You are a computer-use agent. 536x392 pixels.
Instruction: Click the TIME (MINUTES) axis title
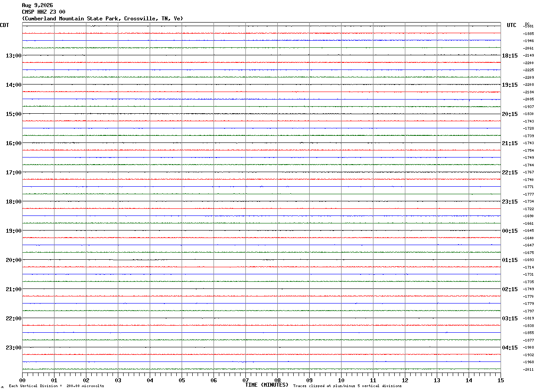point(267,385)
